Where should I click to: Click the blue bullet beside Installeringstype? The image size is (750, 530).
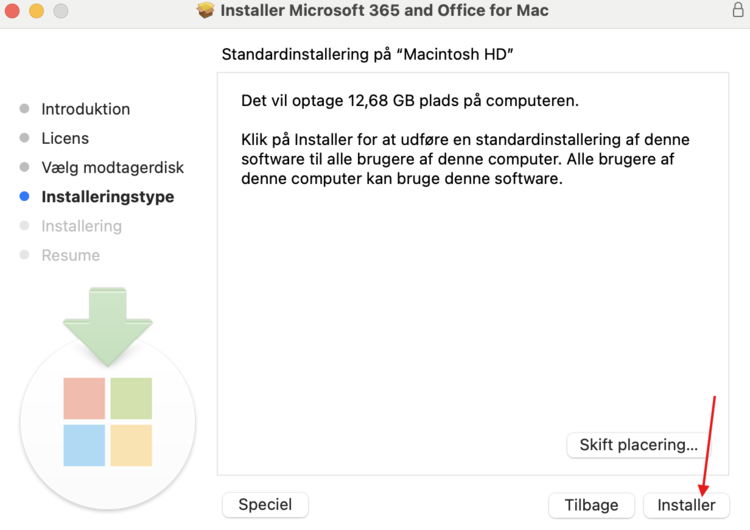pyautogui.click(x=24, y=197)
